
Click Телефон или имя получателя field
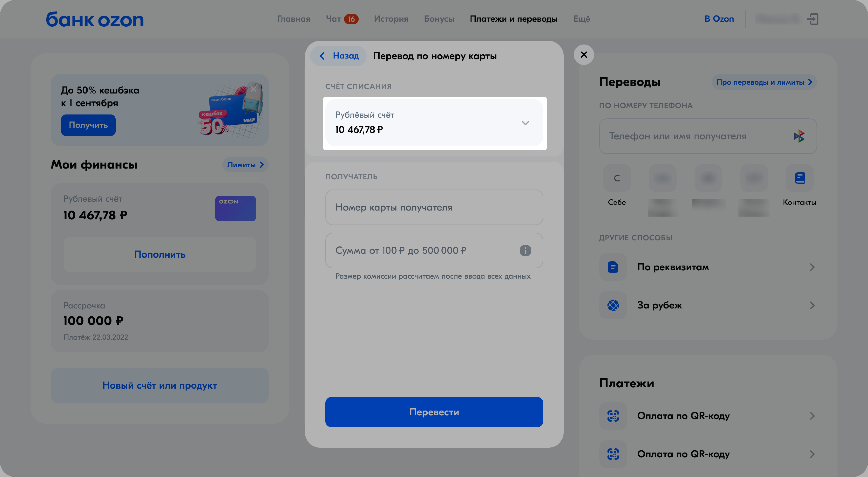tap(708, 136)
